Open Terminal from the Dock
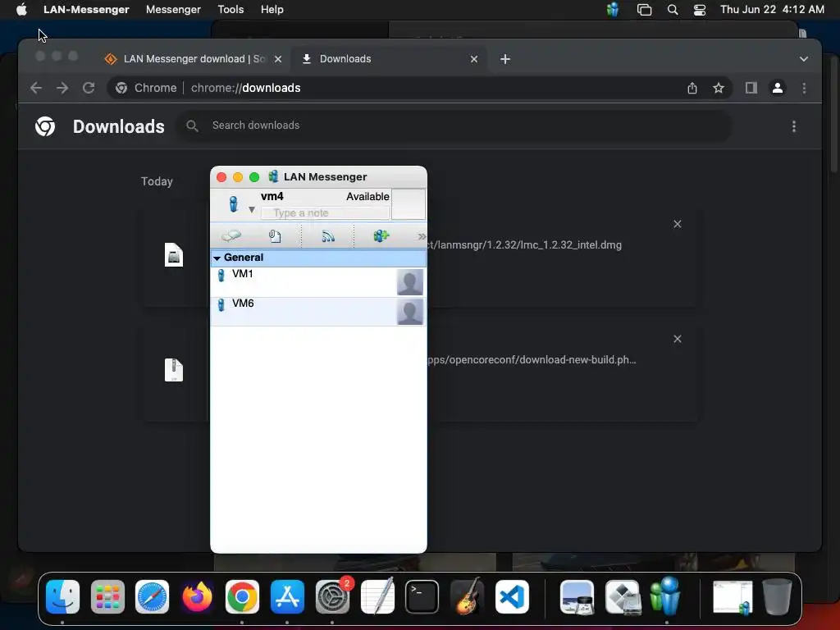 point(422,597)
